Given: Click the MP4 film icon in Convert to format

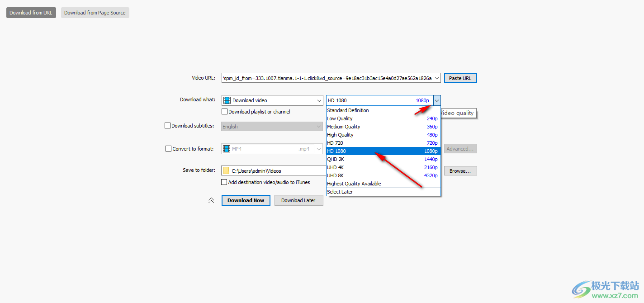Looking at the screenshot, I should click(227, 148).
